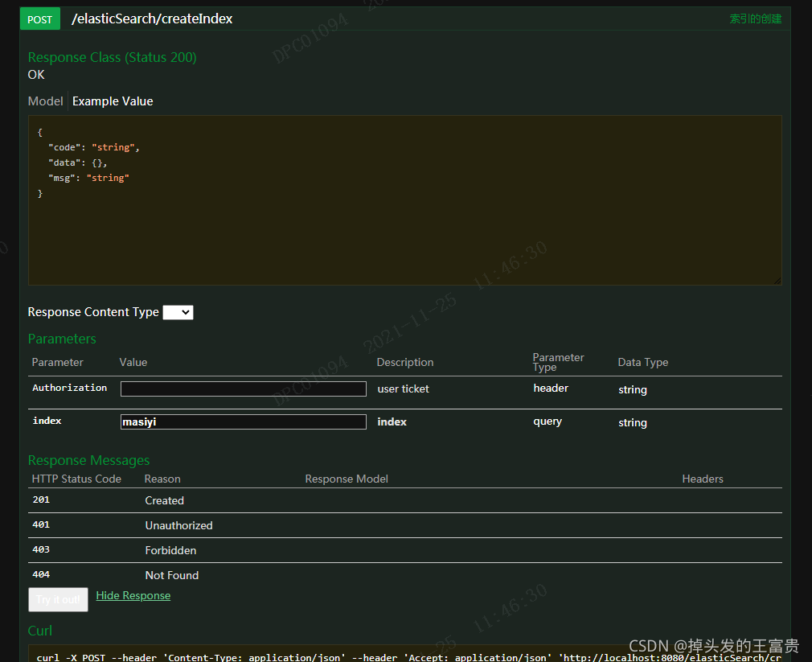Click the "Curl" section heading
The height and width of the screenshot is (662, 812).
[40, 631]
